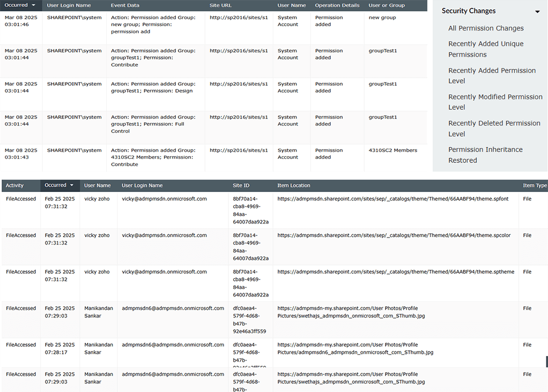Screen dimensions: 548x392
Task: Open Recently Added Unique Permissions report
Action: pyautogui.click(x=486, y=49)
